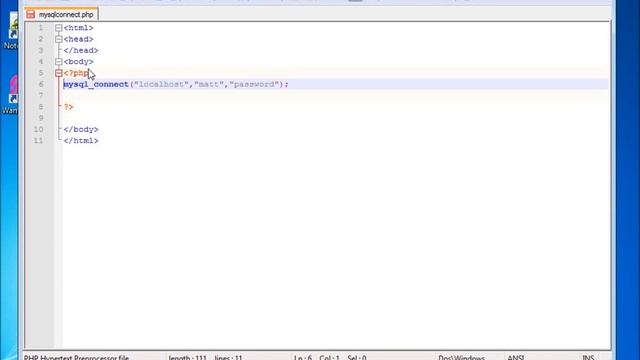Select the 'Not...' desktop shortcut icon
640x360 pixels.
[x=11, y=31]
